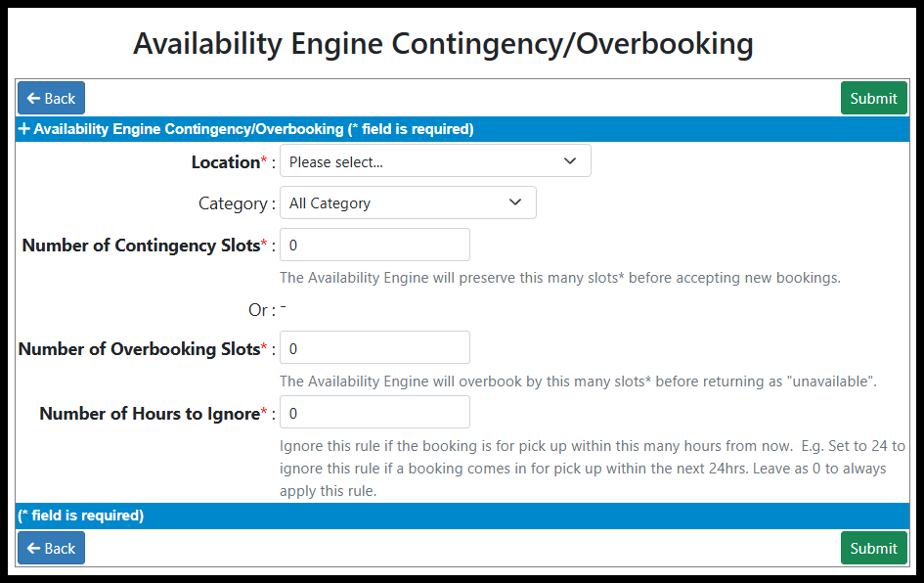Click the left arrow icon in the top Back button
The height and width of the screenshot is (583, 924).
click(x=33, y=98)
